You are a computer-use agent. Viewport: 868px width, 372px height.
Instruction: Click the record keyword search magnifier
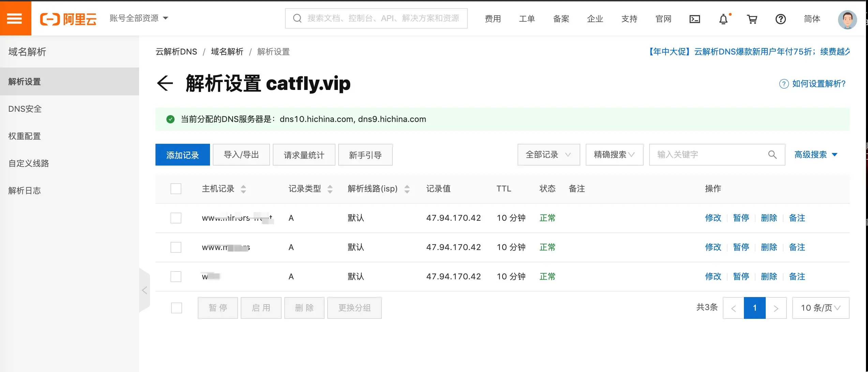coord(773,155)
